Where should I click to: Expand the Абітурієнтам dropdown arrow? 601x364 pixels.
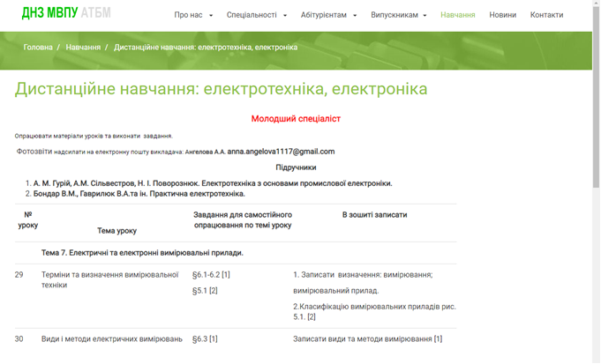(355, 16)
